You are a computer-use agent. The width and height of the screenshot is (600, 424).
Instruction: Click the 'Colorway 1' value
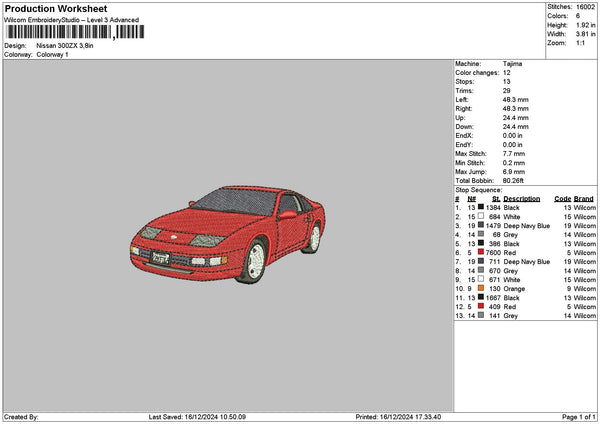point(52,54)
